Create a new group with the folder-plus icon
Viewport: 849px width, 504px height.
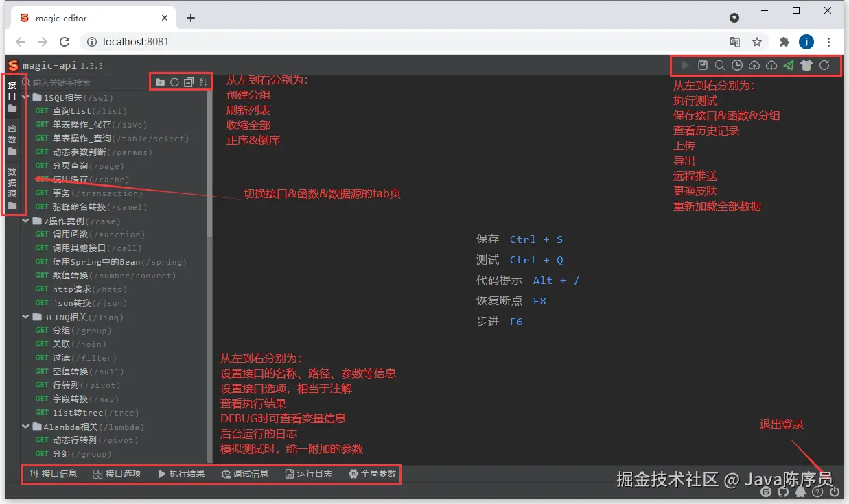(160, 82)
